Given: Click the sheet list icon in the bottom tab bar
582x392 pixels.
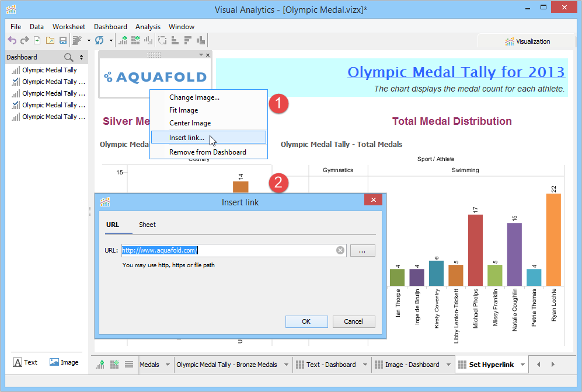Looking at the screenshot, I should [129, 365].
